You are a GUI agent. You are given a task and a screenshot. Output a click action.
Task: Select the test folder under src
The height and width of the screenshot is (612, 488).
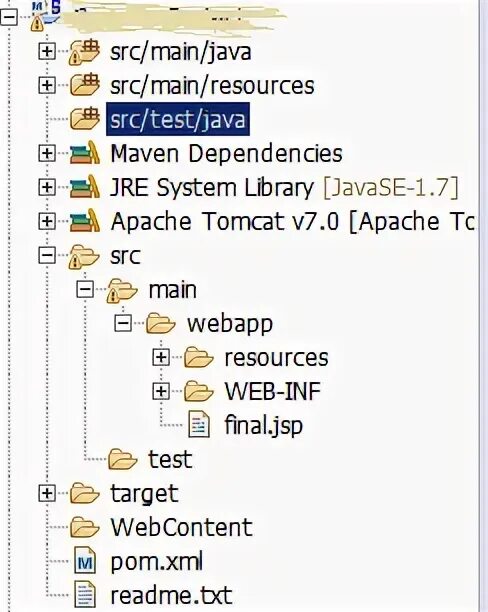click(x=170, y=459)
